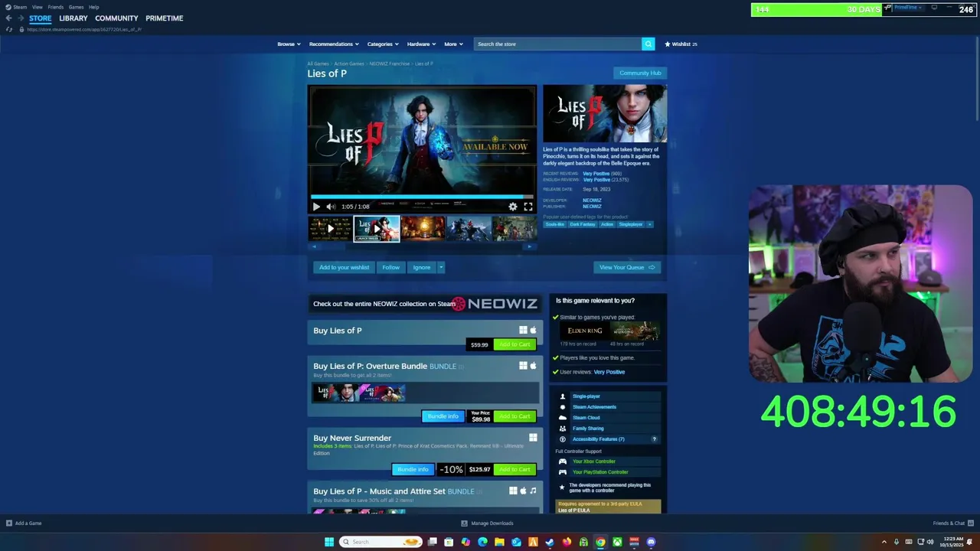Click Your Xbox Controller link
Viewport: 980px width, 551px height.
(x=594, y=461)
